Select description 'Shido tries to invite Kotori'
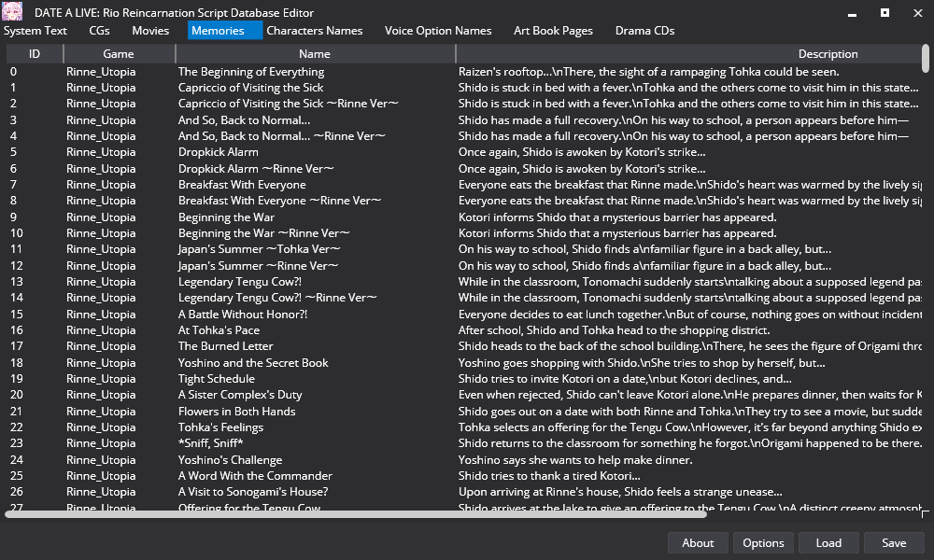 coord(625,379)
